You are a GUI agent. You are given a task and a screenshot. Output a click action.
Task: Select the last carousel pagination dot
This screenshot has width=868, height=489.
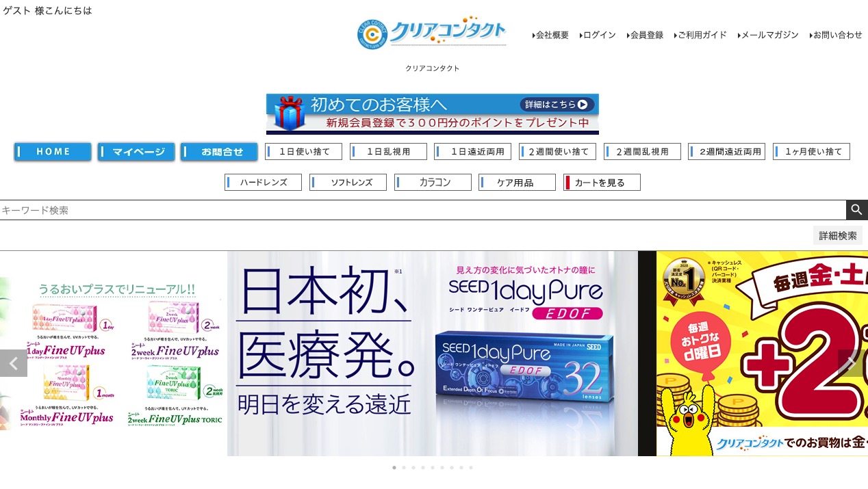point(471,468)
